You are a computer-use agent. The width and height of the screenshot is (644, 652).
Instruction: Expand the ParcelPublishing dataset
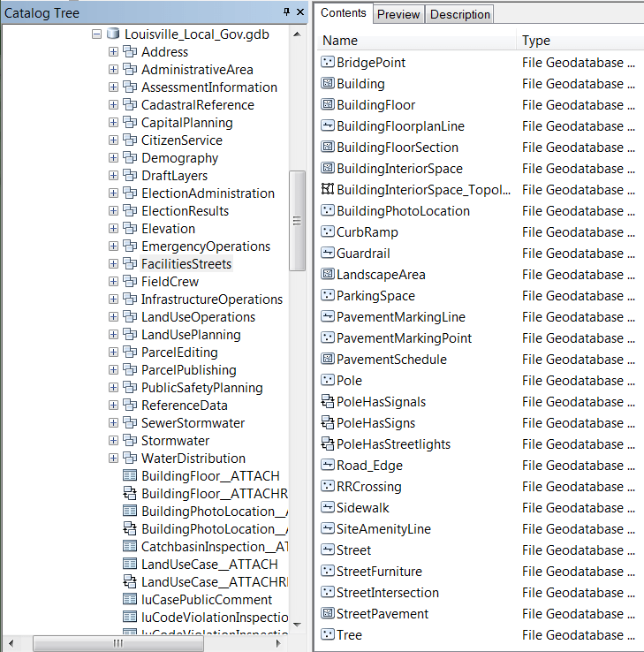[x=113, y=369]
